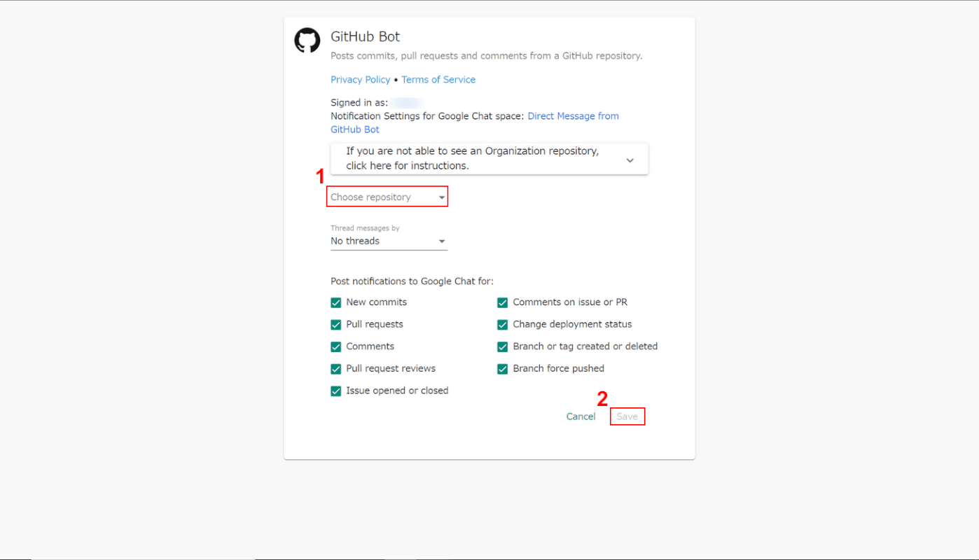Click the GitHub Bot title text
Image resolution: width=979 pixels, height=560 pixels.
pyautogui.click(x=366, y=36)
